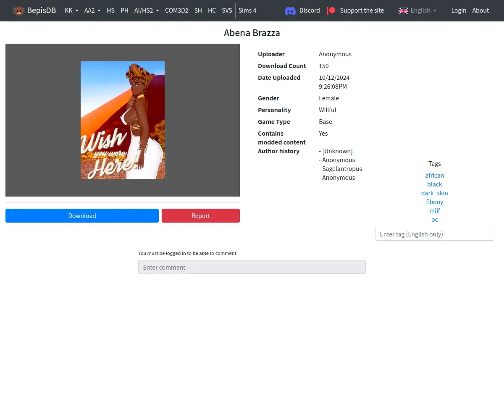Click the Sagelantropus author entry
Image resolution: width=504 pixels, height=420 pixels.
click(342, 169)
